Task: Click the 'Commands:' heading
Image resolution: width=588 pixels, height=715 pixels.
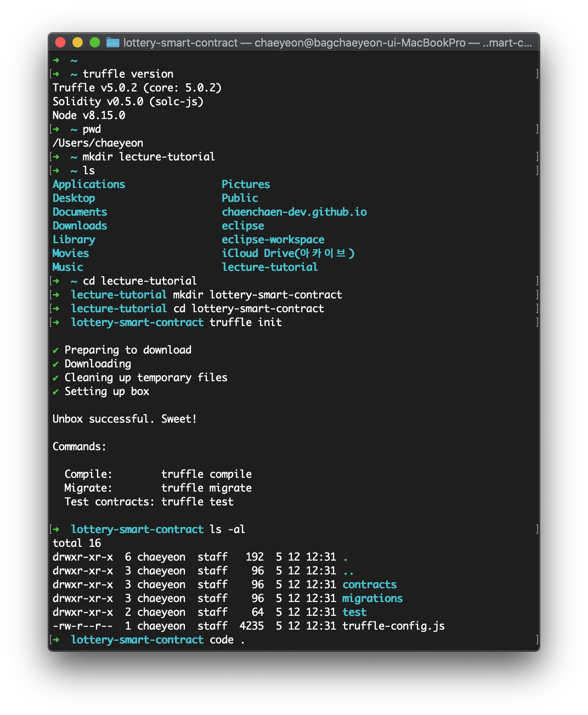Action: [x=79, y=446]
